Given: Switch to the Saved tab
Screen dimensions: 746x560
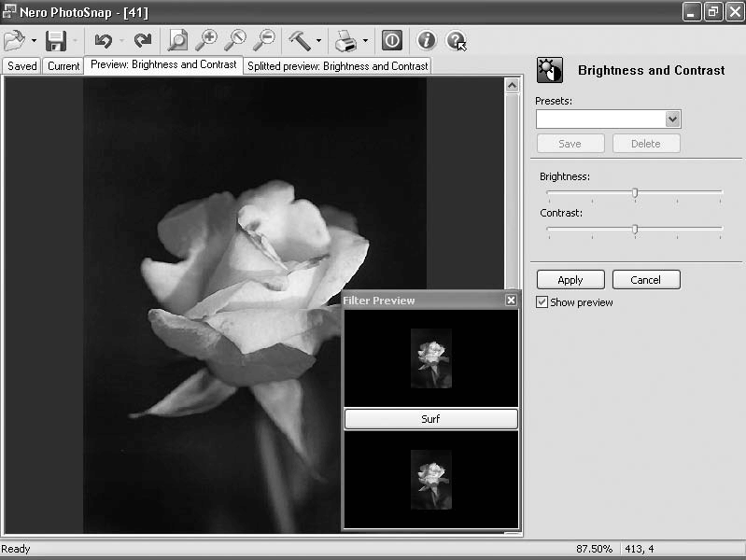Looking at the screenshot, I should [22, 66].
